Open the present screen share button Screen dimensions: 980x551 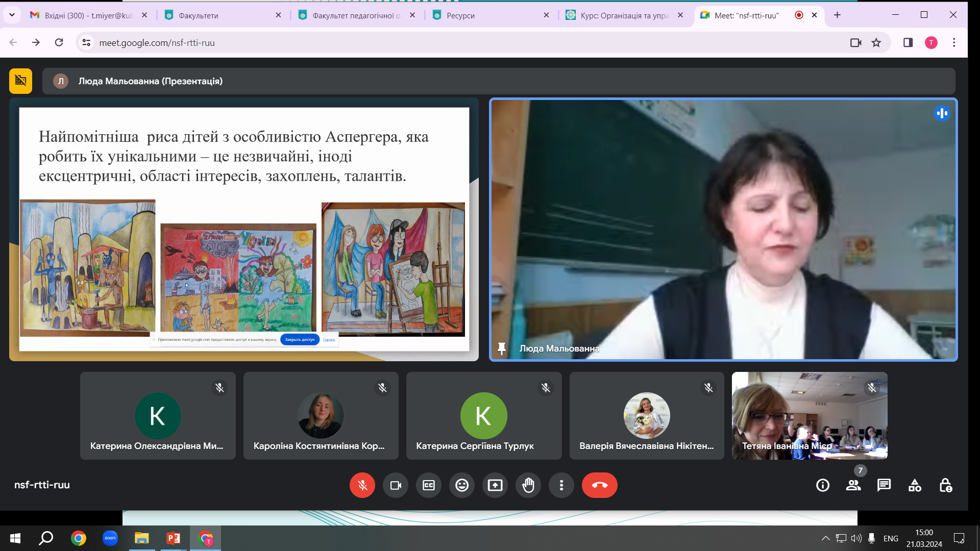point(495,485)
